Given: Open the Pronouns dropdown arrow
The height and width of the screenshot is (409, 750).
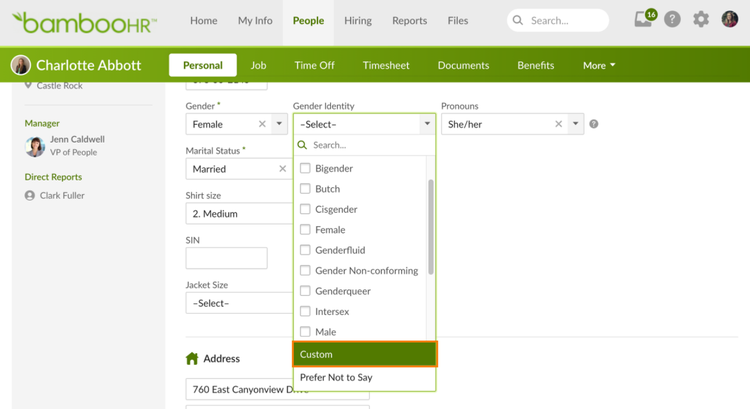Looking at the screenshot, I should [575, 124].
